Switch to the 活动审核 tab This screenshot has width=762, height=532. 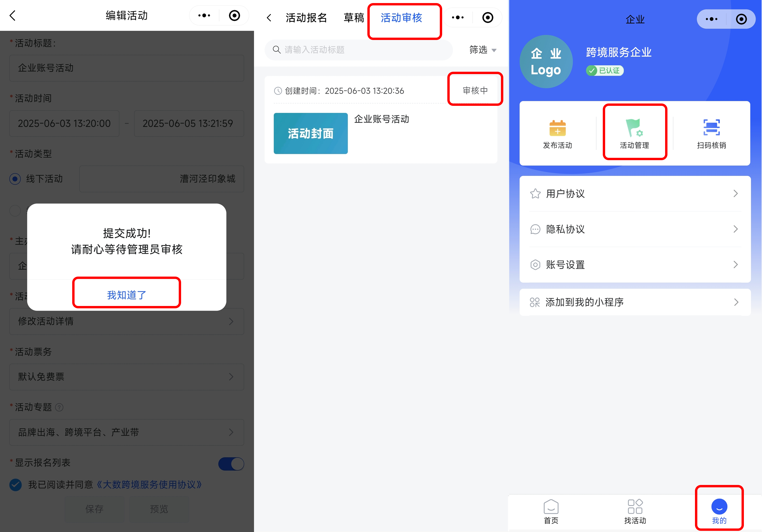pyautogui.click(x=401, y=18)
